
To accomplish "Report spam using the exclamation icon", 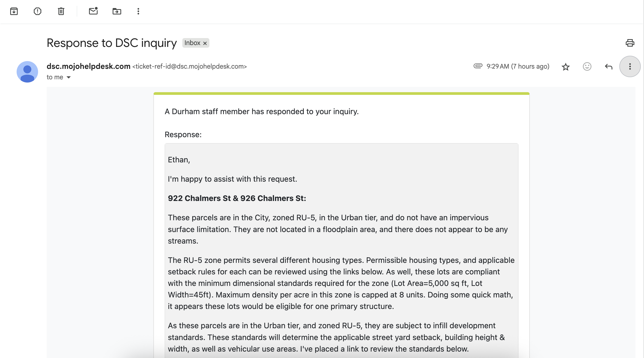I will 38,11.
